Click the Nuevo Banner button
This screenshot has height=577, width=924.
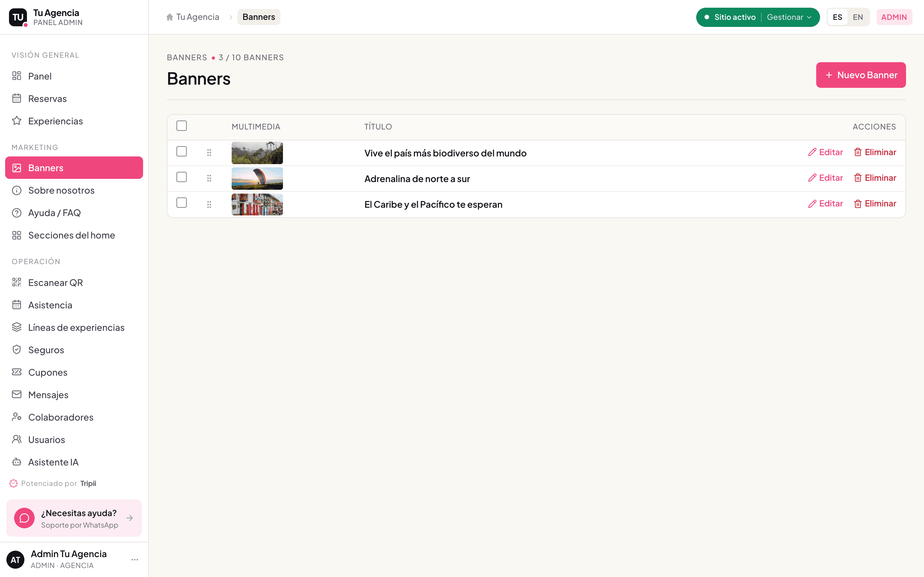[860, 75]
